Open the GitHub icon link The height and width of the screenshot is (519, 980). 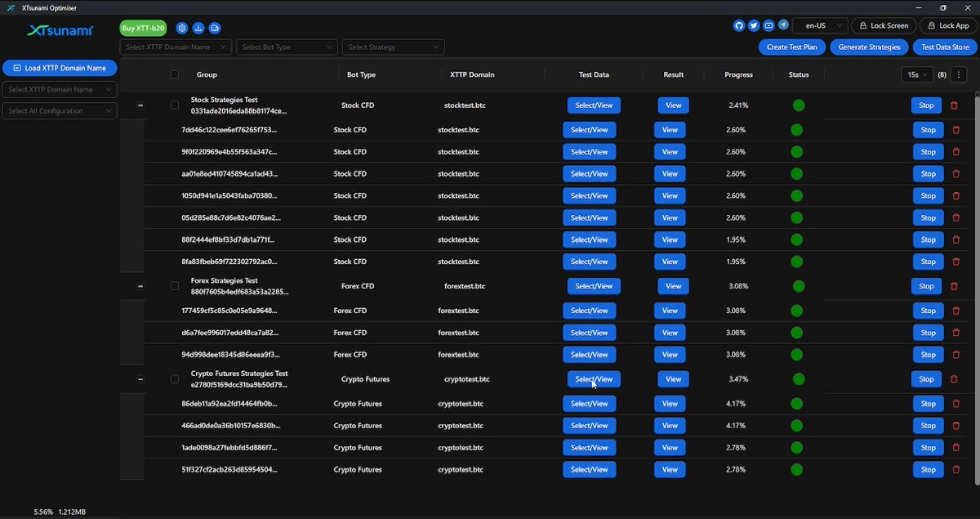[739, 25]
